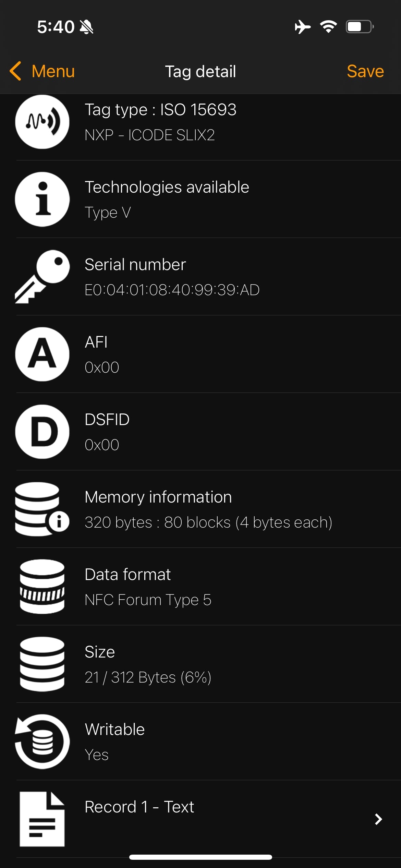
Task: Tap the Technologies available info icon
Action: pyautogui.click(x=42, y=199)
